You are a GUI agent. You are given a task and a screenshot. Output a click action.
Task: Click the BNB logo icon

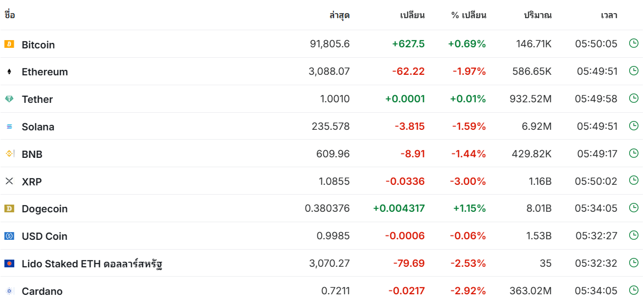(9, 154)
